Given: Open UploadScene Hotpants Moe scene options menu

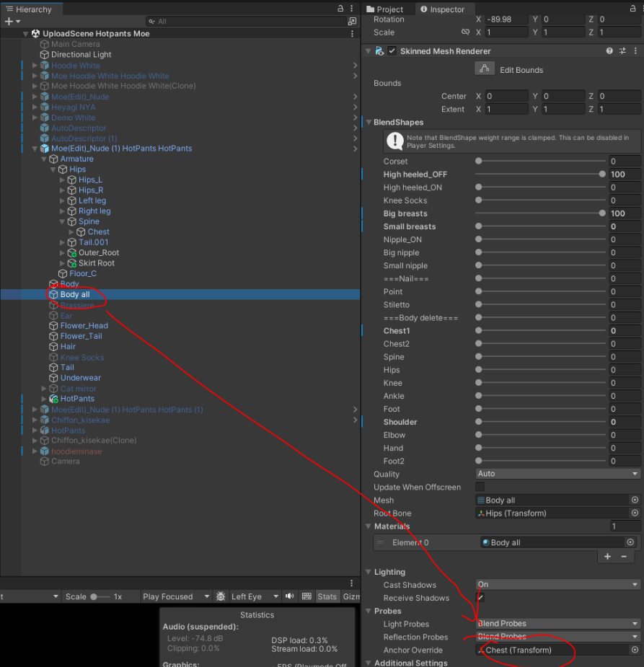Looking at the screenshot, I should tap(352, 34).
